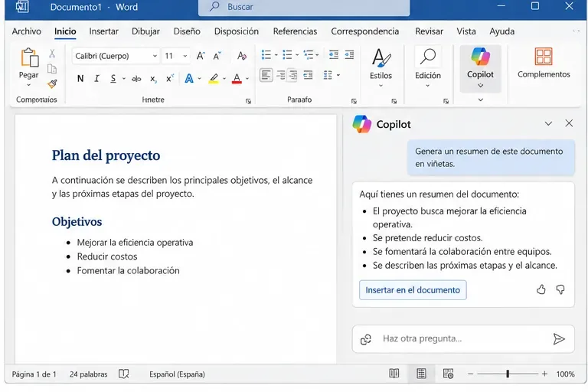Screen dimensions: 588x392
Task: Toggle superscript formatting
Action: pyautogui.click(x=169, y=78)
